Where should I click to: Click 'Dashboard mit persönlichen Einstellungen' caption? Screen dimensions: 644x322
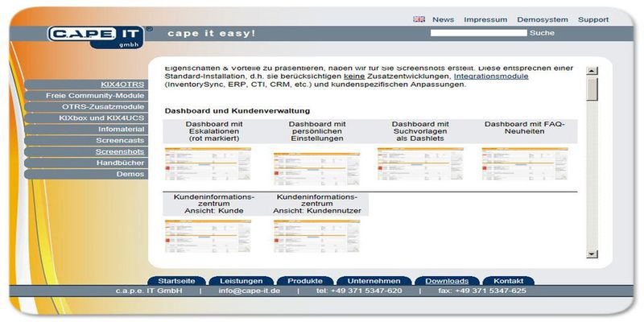[317, 131]
